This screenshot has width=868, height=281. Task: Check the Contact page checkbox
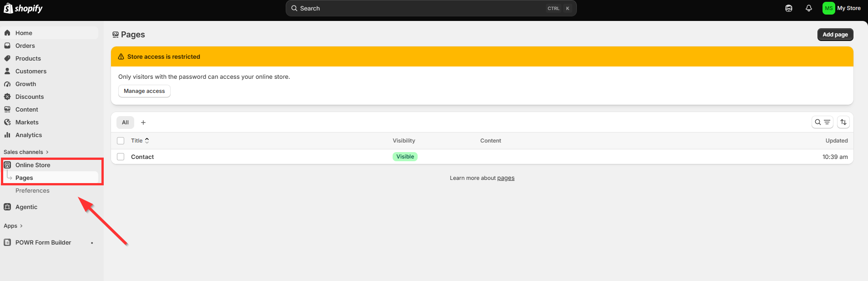[x=121, y=157]
